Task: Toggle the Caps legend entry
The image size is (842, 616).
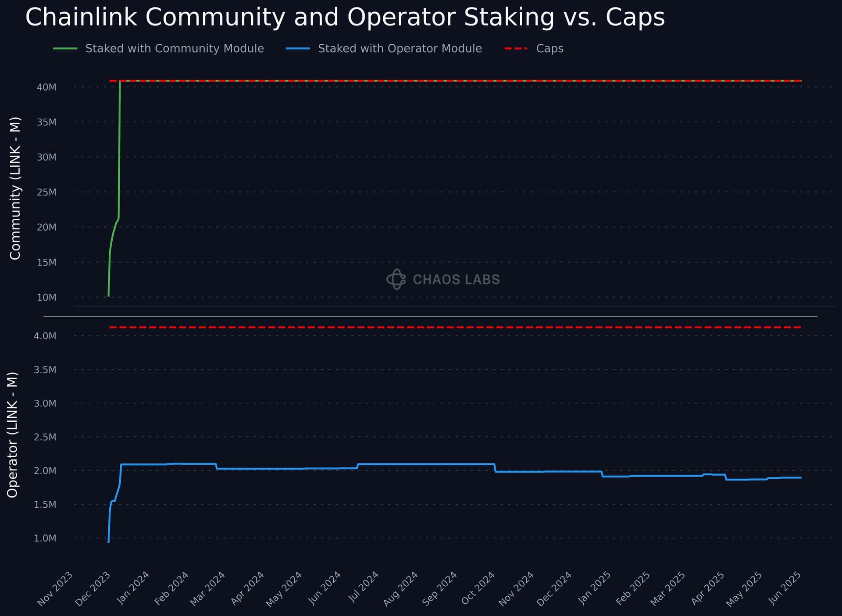Action: tap(534, 49)
